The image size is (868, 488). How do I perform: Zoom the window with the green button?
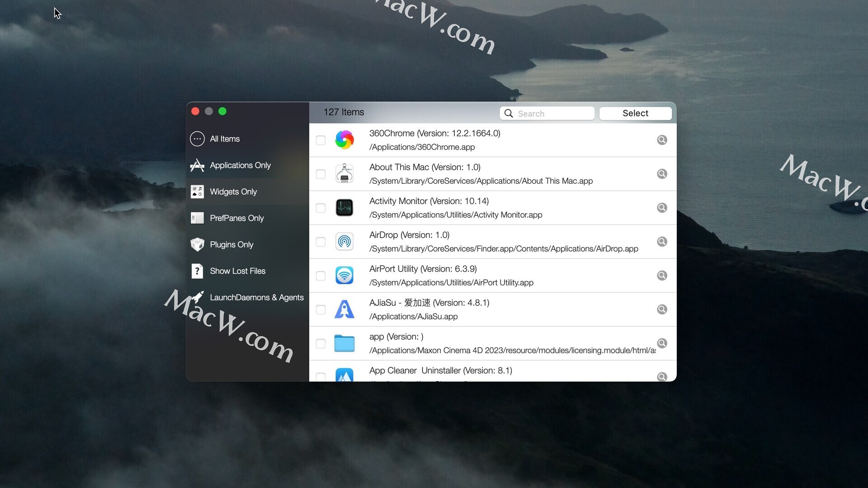tap(222, 111)
